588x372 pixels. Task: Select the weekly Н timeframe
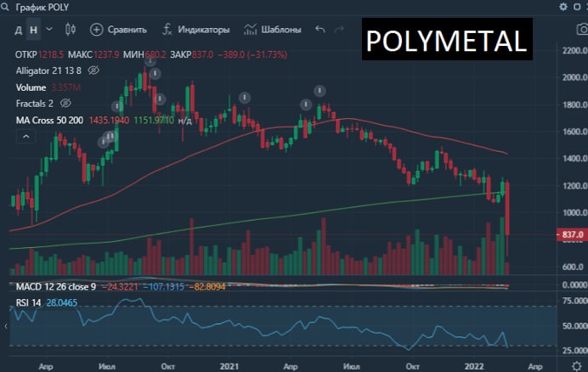tap(33, 30)
